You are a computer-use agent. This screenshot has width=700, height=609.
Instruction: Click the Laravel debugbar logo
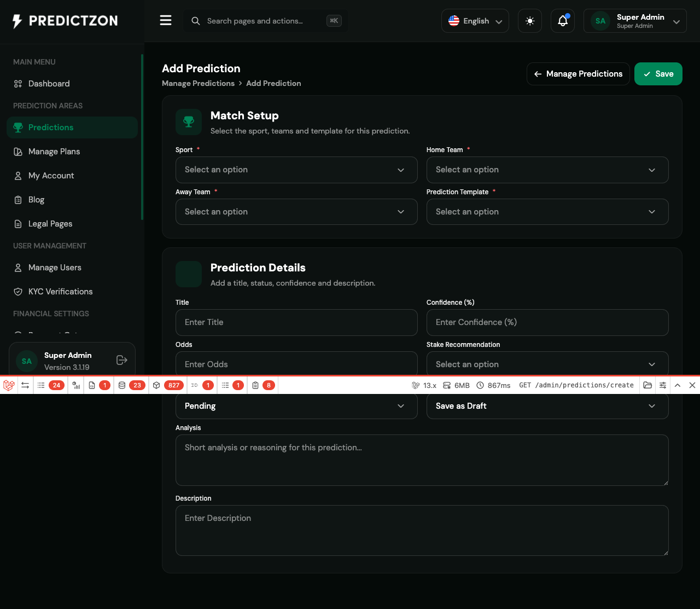tap(9, 385)
